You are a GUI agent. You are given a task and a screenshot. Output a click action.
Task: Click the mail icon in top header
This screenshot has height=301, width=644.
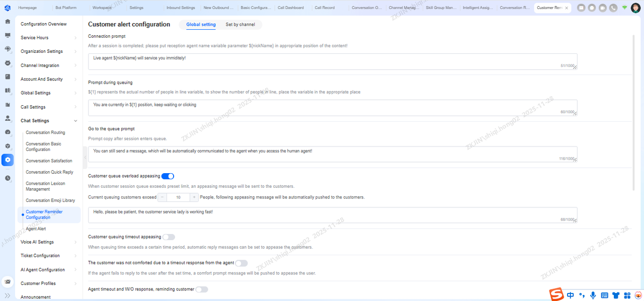coord(581,8)
